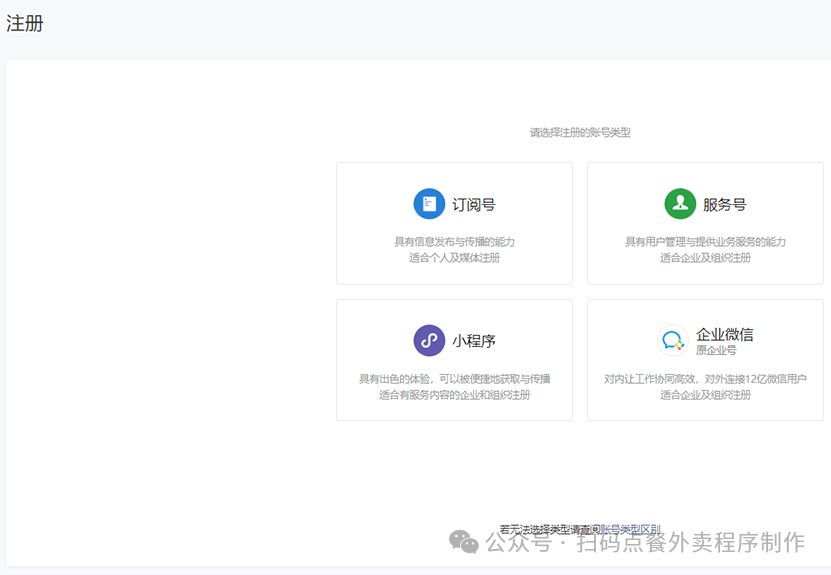Screen dimensions: 831x575
Task: Click the 具有信息发布与传播的能力 description
Action: 454,242
